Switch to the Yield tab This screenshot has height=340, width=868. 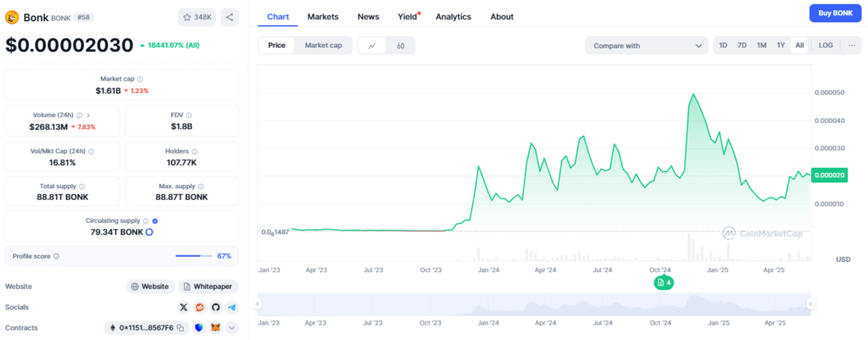pos(408,17)
